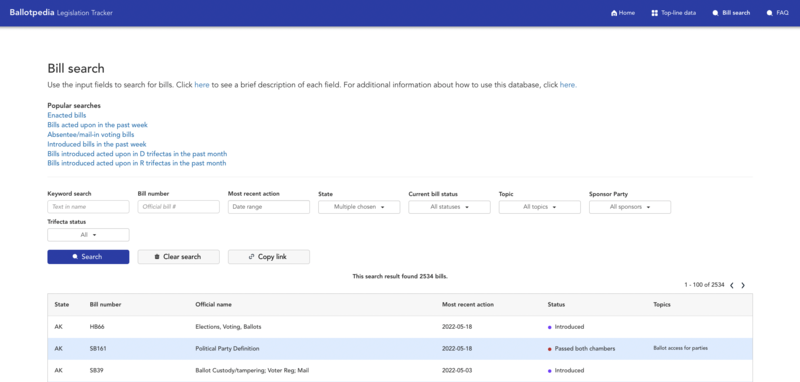
Task: Open the Trifecta status dropdown
Action: [x=88, y=235]
